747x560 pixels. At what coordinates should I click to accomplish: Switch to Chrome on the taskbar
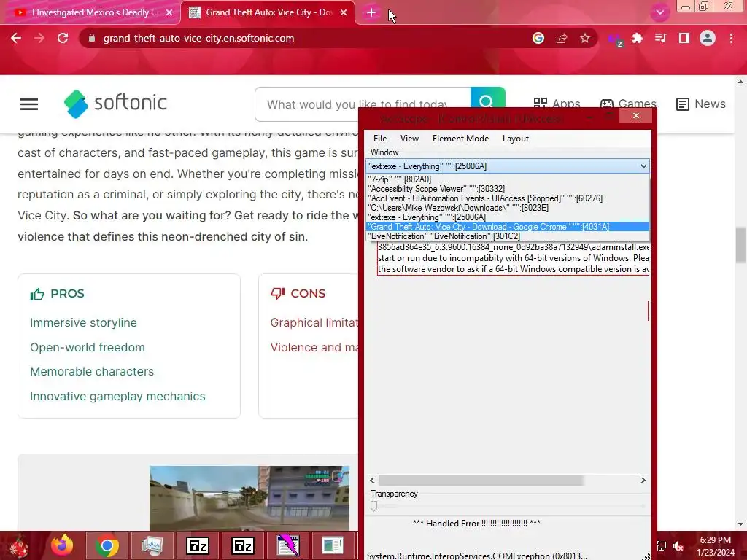[x=107, y=545]
